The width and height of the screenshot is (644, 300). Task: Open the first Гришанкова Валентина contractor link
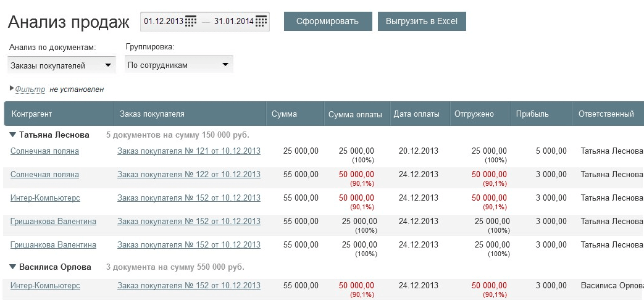coord(53,222)
